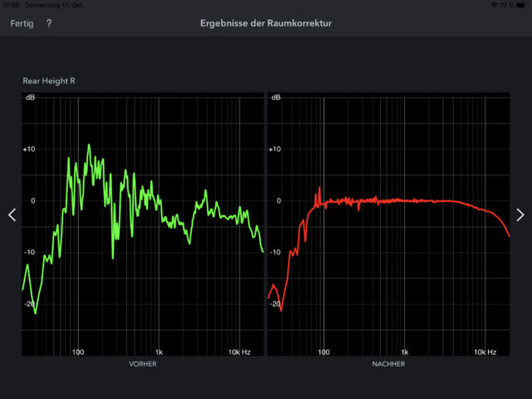Tap the 10k Hz label on left graph
Viewport: 532px width, 399px height.
pos(240,352)
